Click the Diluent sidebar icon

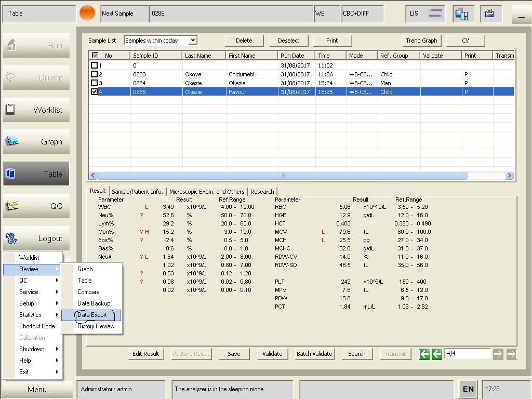tap(10, 77)
